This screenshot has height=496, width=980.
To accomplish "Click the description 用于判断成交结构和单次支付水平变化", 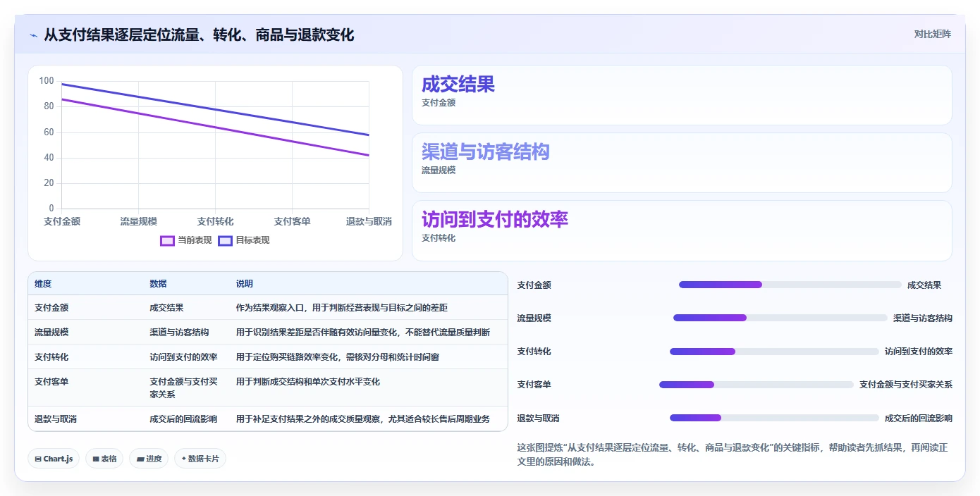I will pyautogui.click(x=308, y=381).
